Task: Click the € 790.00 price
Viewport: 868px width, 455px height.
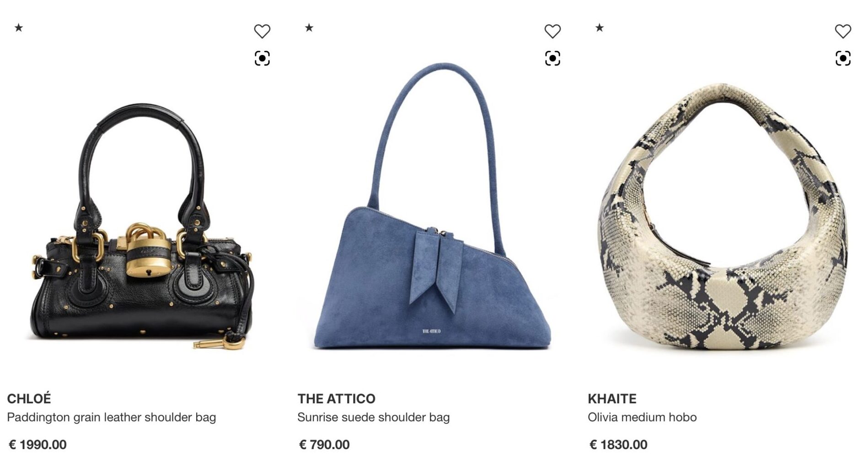Action: coord(324,444)
